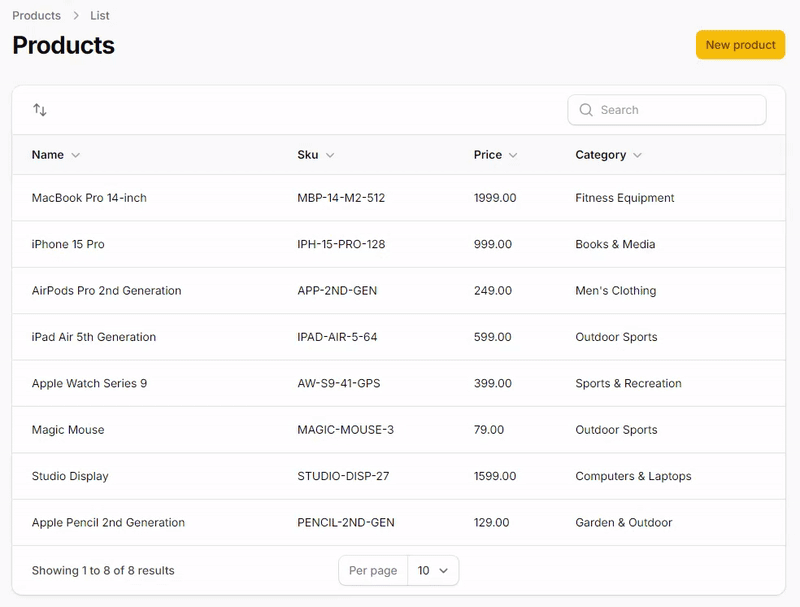
Task: Click the reorder records arrows icon
Action: 40,110
